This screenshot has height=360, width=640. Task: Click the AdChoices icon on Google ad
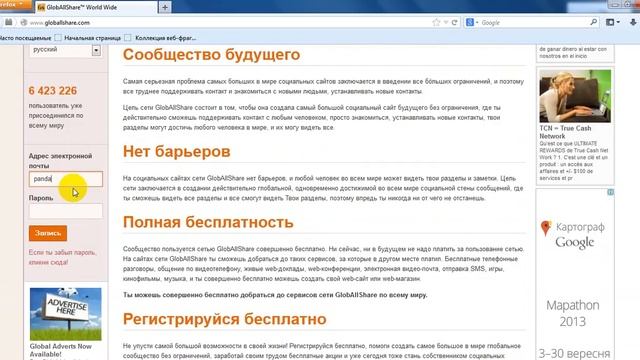click(610, 192)
